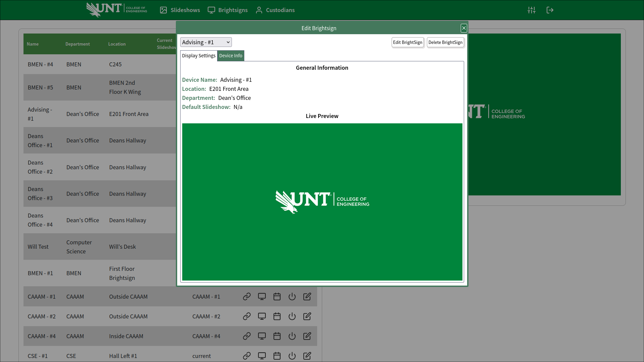Click the link icon for CSE - #1
644x362 pixels.
click(x=247, y=356)
